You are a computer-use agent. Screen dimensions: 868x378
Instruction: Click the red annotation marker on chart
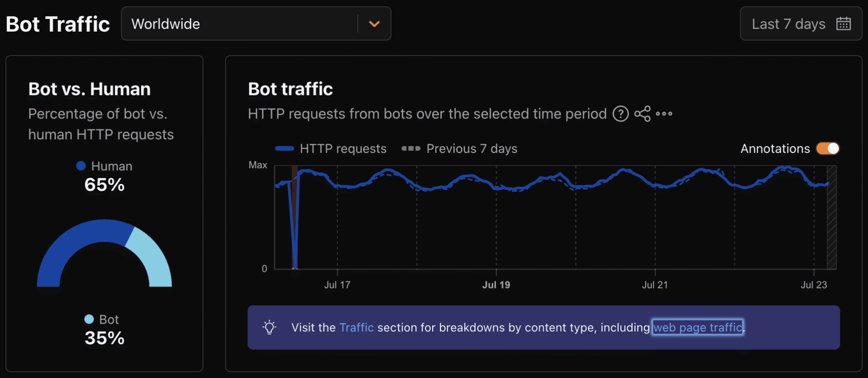pyautogui.click(x=295, y=217)
